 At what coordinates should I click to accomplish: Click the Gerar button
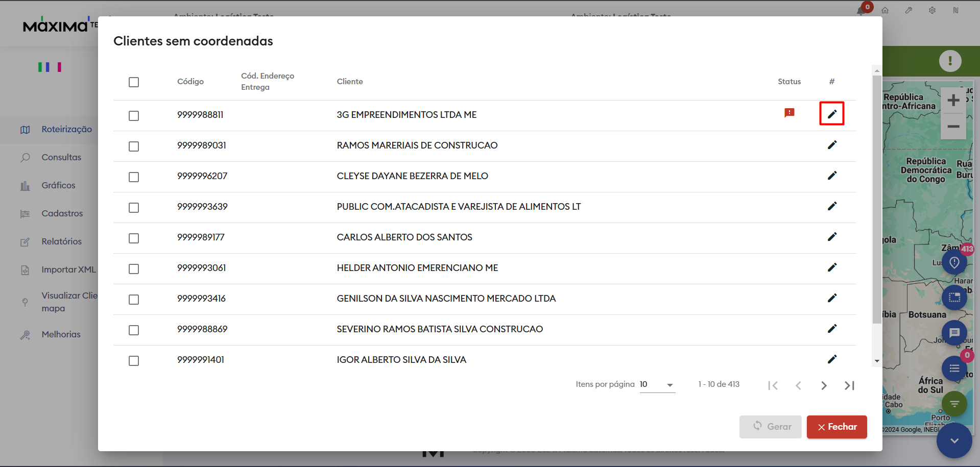click(771, 427)
